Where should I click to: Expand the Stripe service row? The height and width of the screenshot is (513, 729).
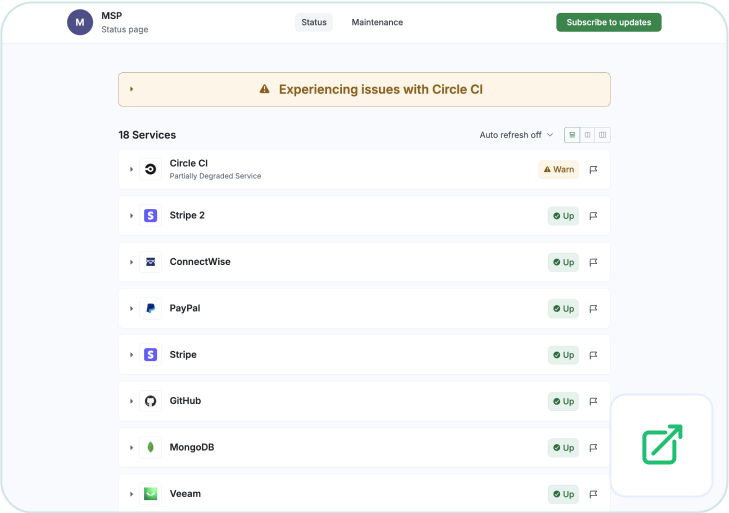coord(132,355)
